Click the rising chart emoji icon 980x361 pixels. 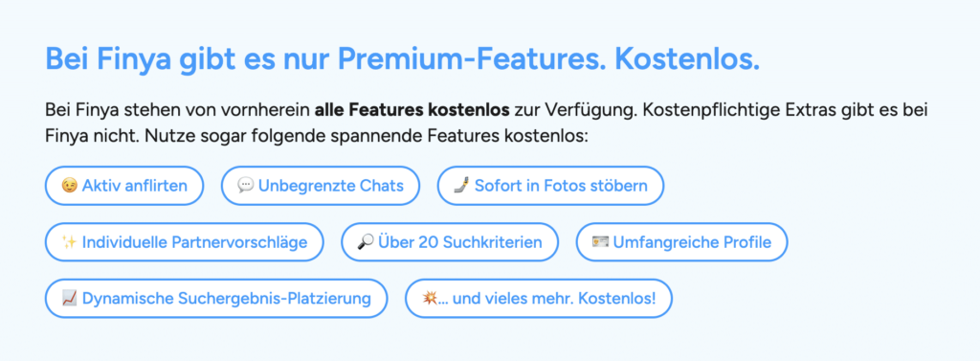pos(70,299)
